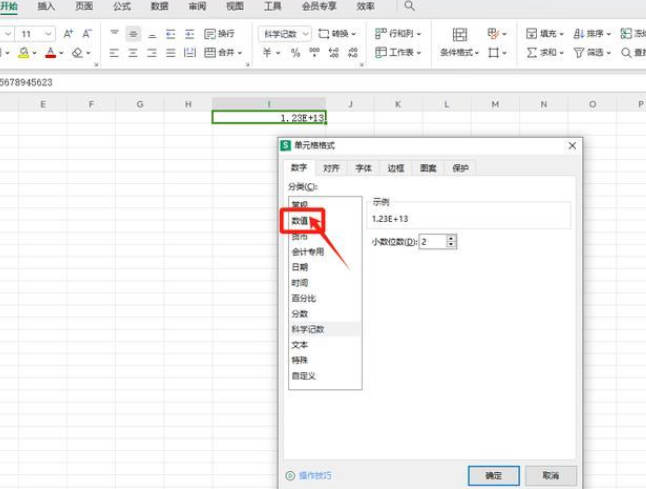The image size is (646, 489).
Task: Open the font size dropdown showing 11
Action: [x=49, y=33]
